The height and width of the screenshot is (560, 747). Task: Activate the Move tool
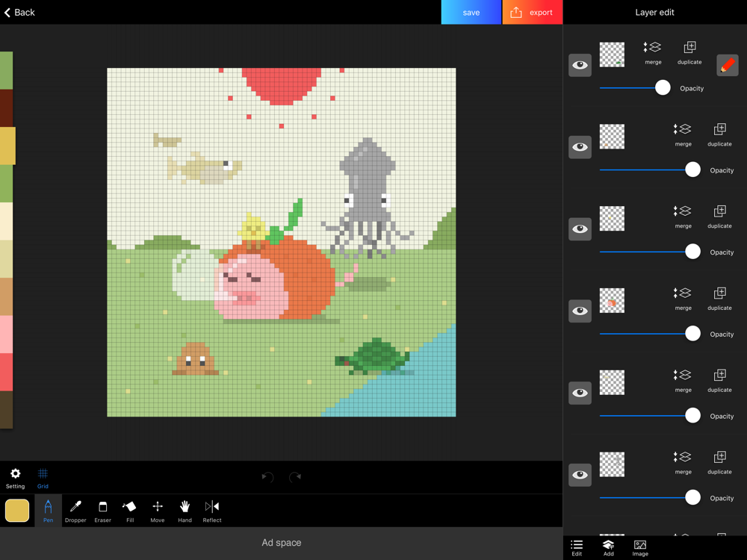point(158,510)
